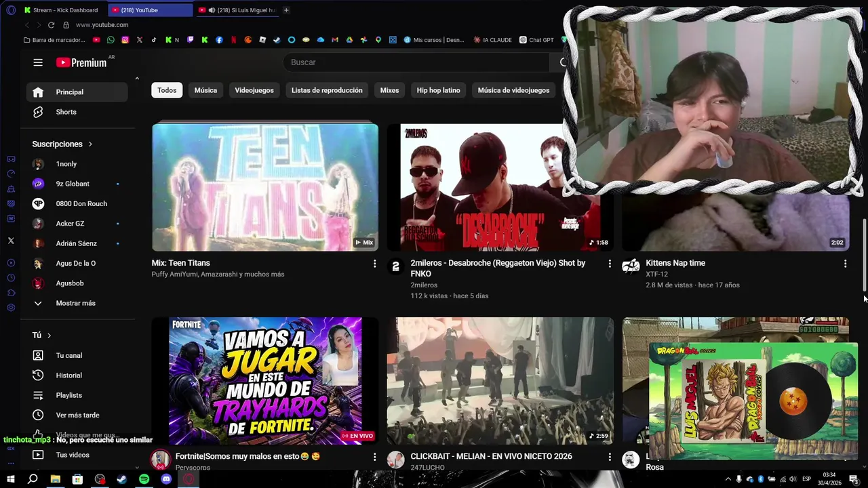Open Opera sidebar settings gear

point(11,308)
